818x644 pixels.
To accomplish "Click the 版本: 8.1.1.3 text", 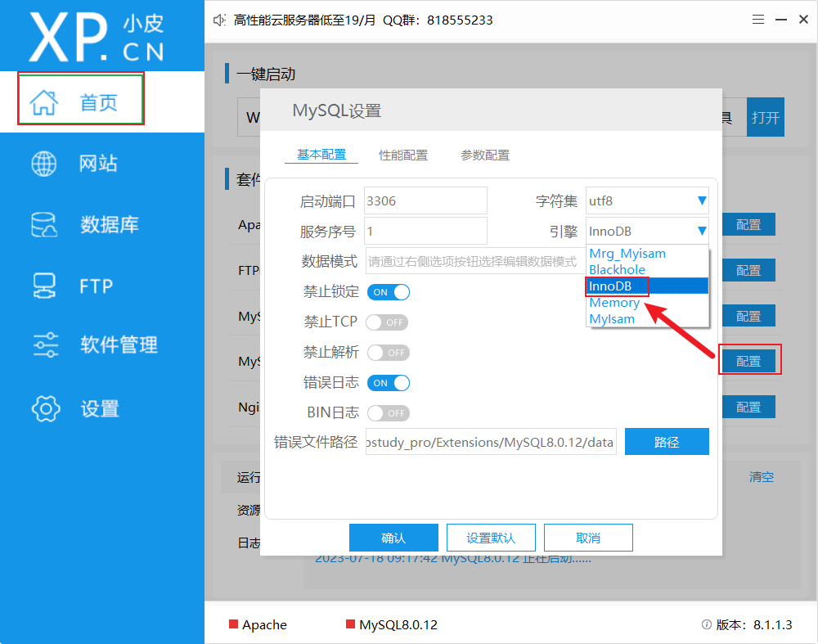I will (x=754, y=624).
